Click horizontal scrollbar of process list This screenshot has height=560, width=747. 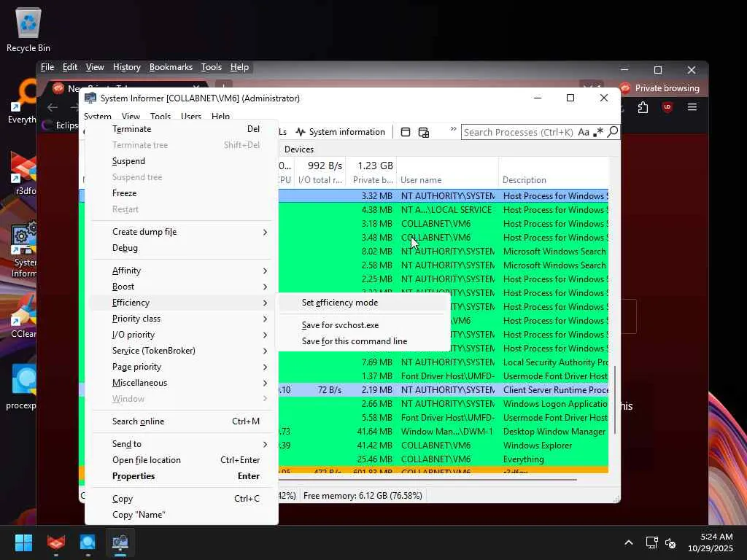point(427,480)
